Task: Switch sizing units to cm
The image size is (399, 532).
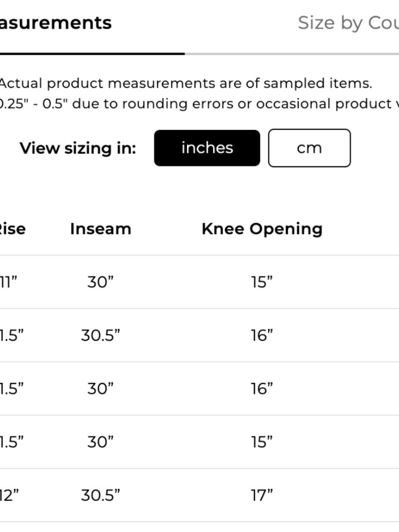Action: pyautogui.click(x=309, y=148)
